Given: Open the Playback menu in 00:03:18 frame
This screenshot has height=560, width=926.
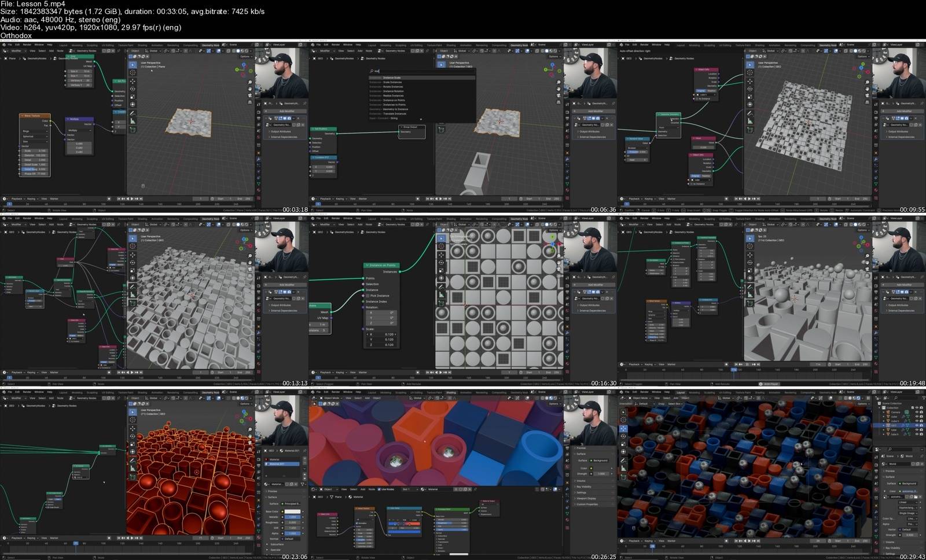Looking at the screenshot, I should pos(17,198).
